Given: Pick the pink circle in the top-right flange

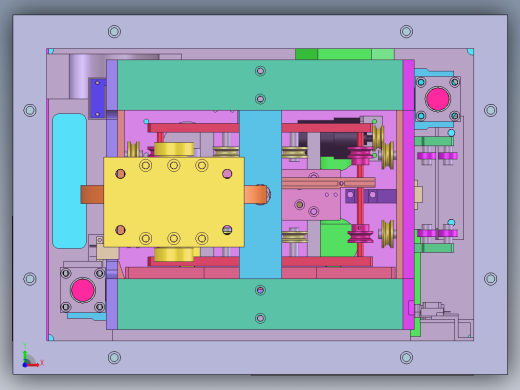Looking at the screenshot, I should coord(438,99).
